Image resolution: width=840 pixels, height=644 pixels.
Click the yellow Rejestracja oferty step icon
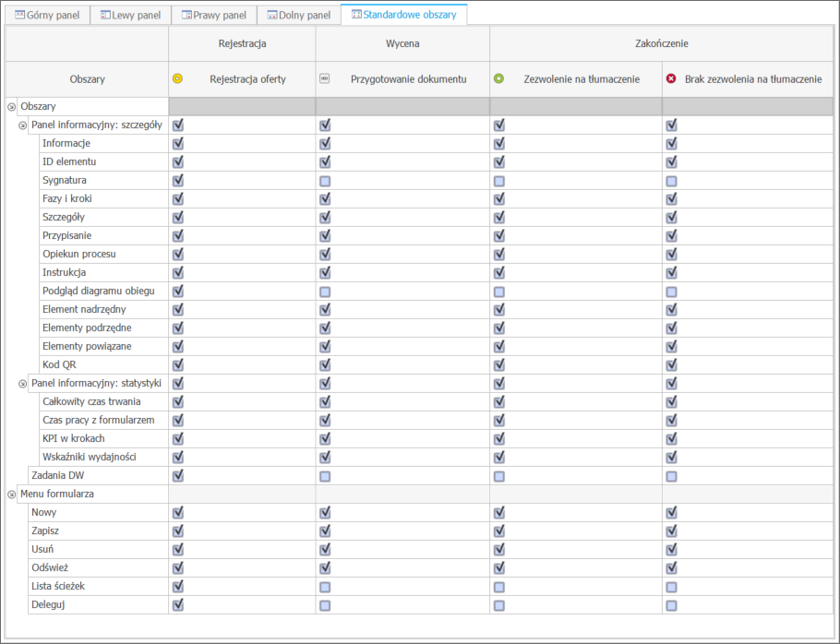[178, 79]
